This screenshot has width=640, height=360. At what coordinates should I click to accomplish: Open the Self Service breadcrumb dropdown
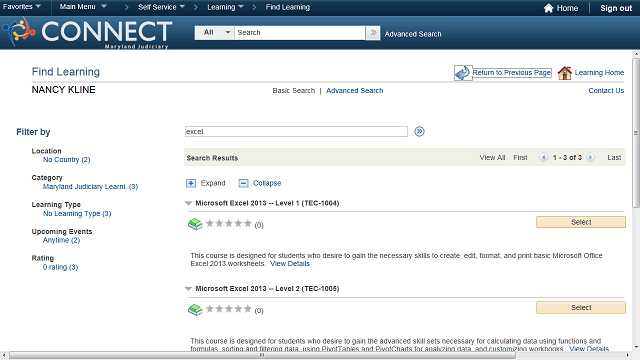point(161,7)
